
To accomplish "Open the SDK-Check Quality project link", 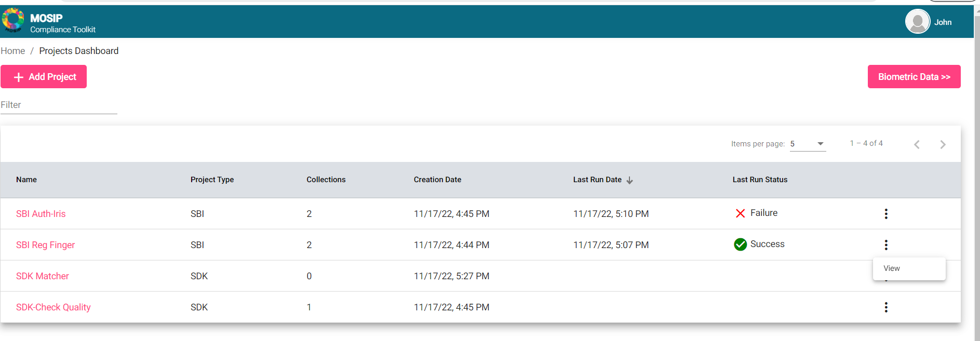I will 53,307.
